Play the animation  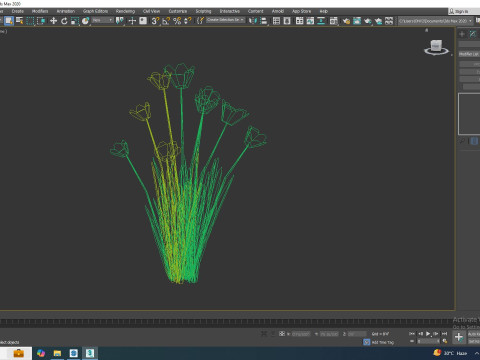[428, 334]
